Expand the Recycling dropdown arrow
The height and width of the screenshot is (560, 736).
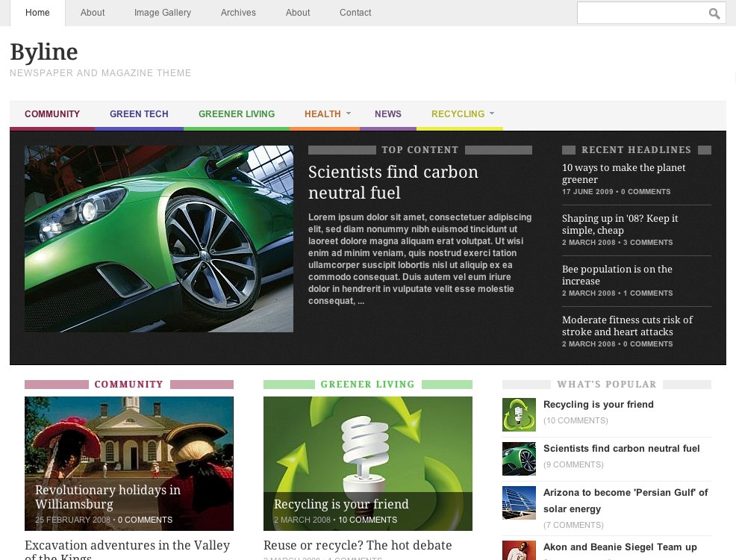[492, 113]
